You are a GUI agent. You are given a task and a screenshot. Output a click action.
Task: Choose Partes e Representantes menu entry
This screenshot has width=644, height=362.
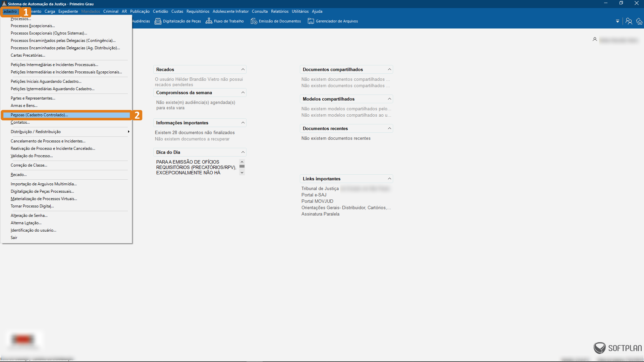pyautogui.click(x=33, y=98)
